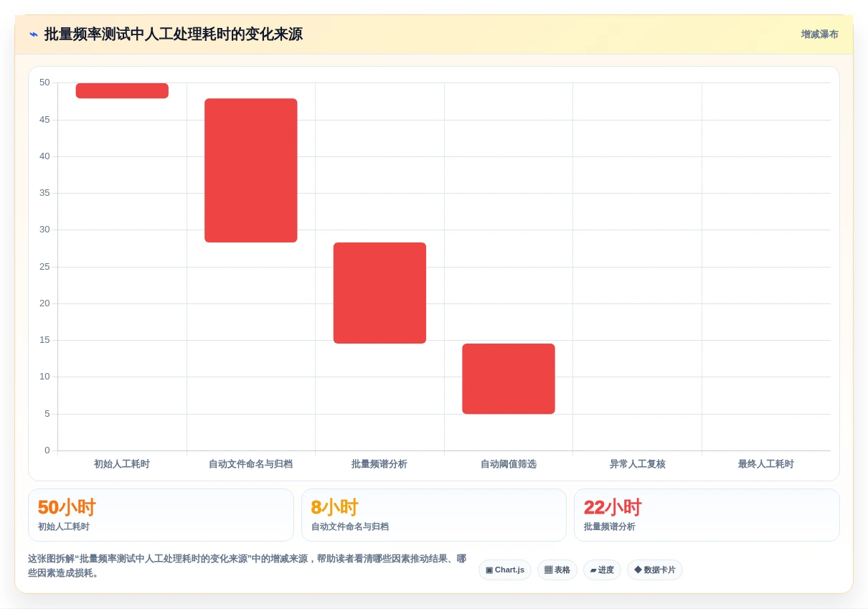This screenshot has width=868, height=609.
Task: Click the description paragraph starting 这张图拆解
Action: coord(247,566)
